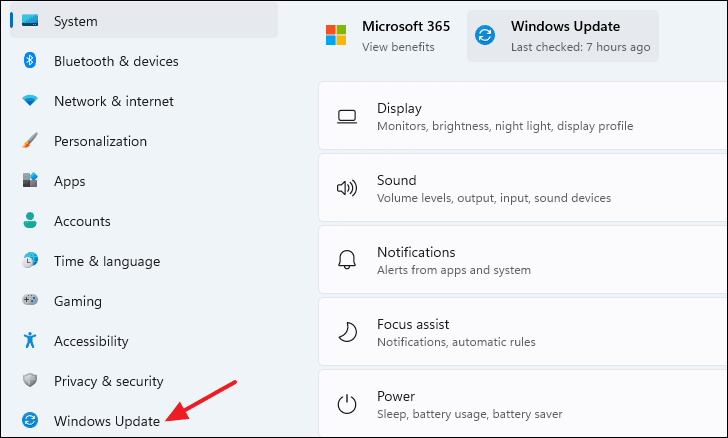Click the Bluetooth icon in sidebar
The image size is (728, 438).
(30, 60)
